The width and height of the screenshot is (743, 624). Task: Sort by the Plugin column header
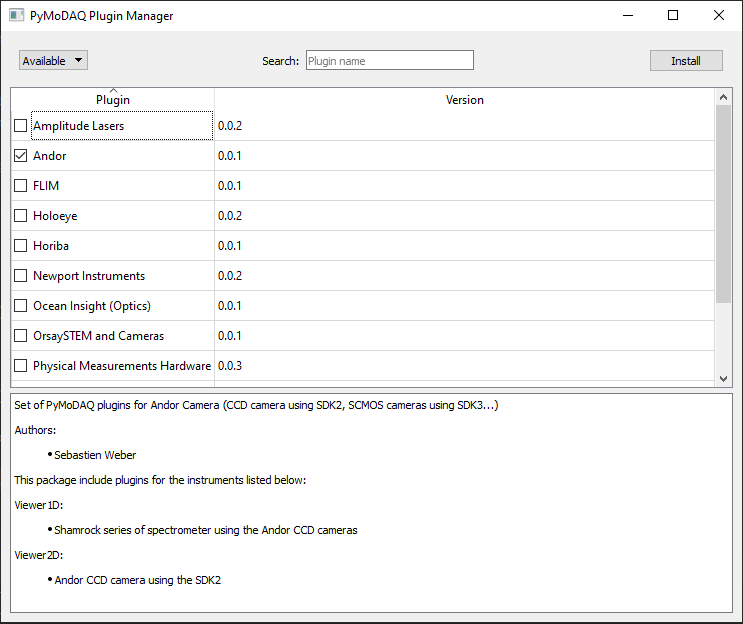(x=113, y=99)
